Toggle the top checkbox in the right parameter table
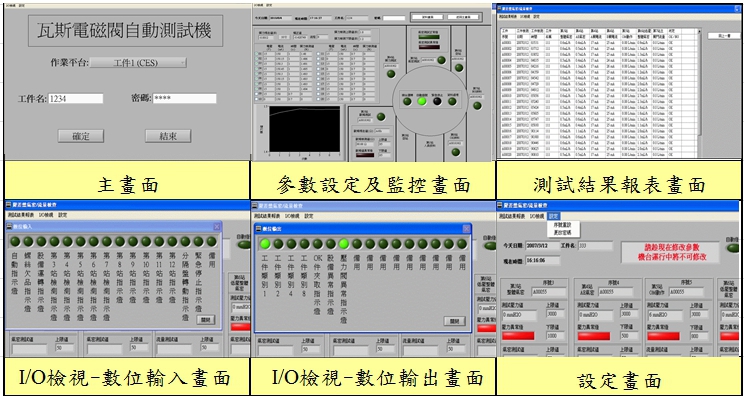The image size is (744, 396). (x=318, y=54)
